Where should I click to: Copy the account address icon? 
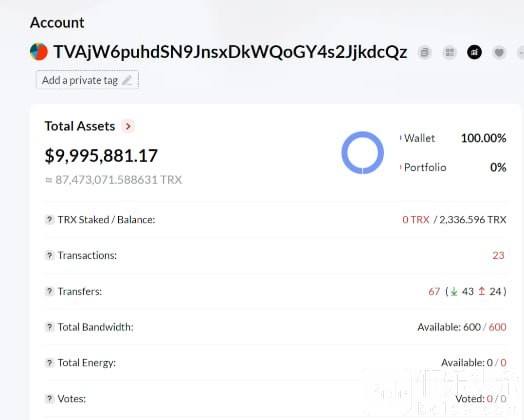[x=424, y=52]
